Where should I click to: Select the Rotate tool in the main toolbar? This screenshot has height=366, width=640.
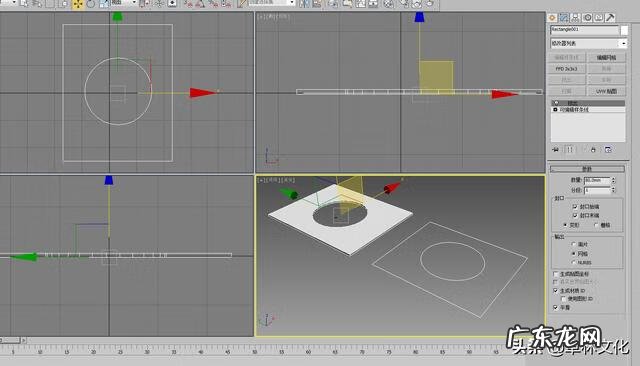click(x=91, y=4)
